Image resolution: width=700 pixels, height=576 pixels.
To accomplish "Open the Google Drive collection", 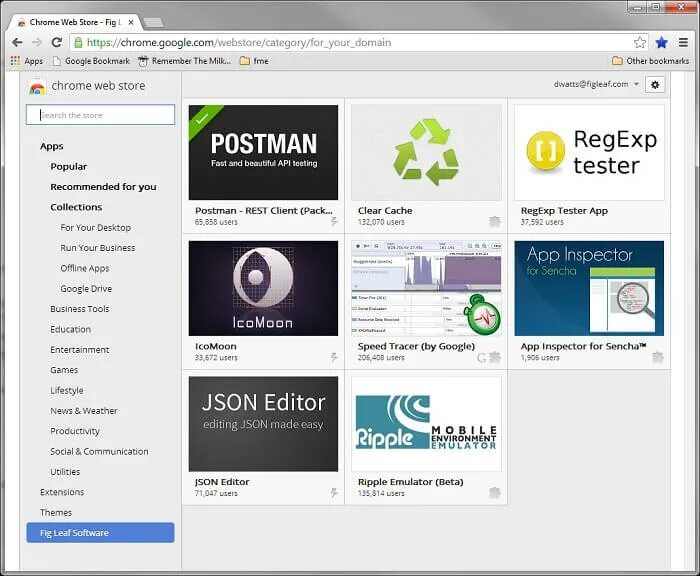I will [86, 288].
